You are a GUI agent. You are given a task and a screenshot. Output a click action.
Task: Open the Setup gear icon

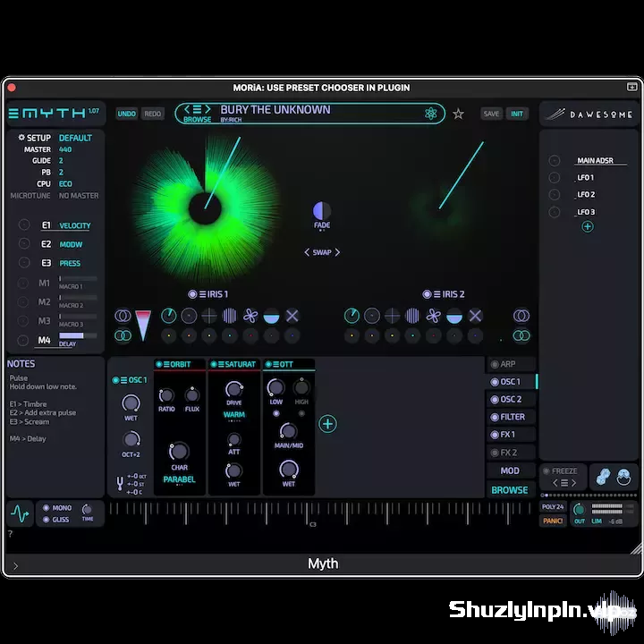point(21,138)
